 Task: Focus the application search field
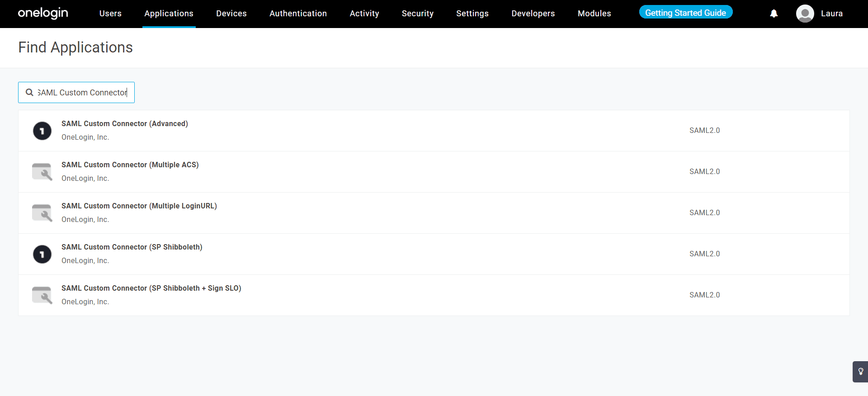(x=76, y=92)
